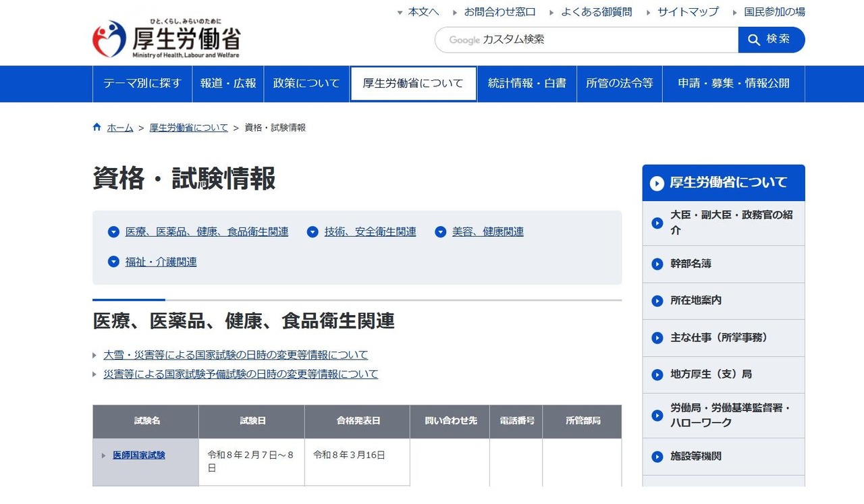The image size is (864, 504).
Task: Click the circle arrow on 厚生労働省について sidebar header
Action: coord(657,182)
